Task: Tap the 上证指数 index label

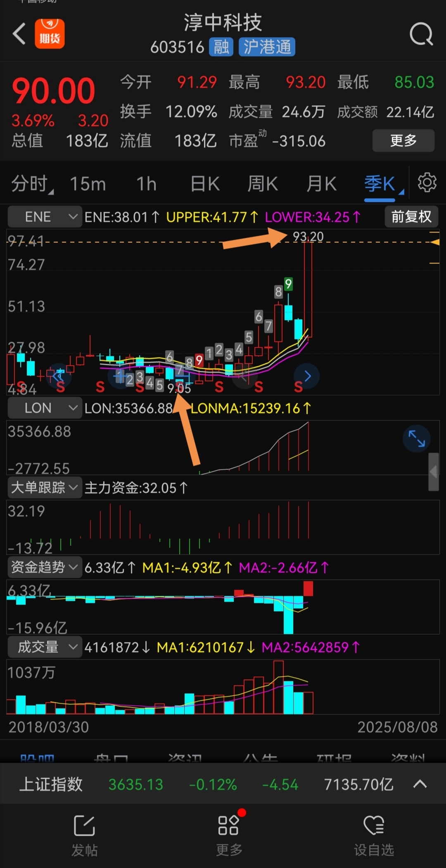Action: 51,784
